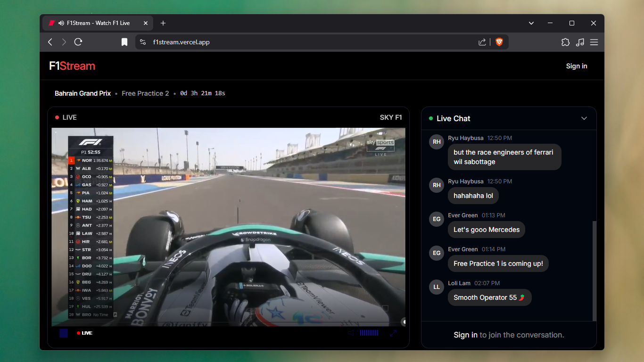
Task: Click the play/pause control on the player
Action: tap(63, 333)
